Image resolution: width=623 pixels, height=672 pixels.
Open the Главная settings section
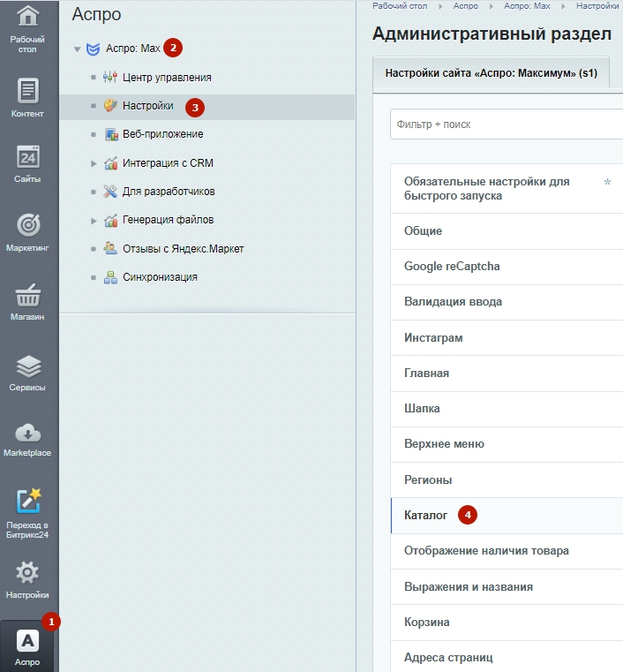(507, 374)
